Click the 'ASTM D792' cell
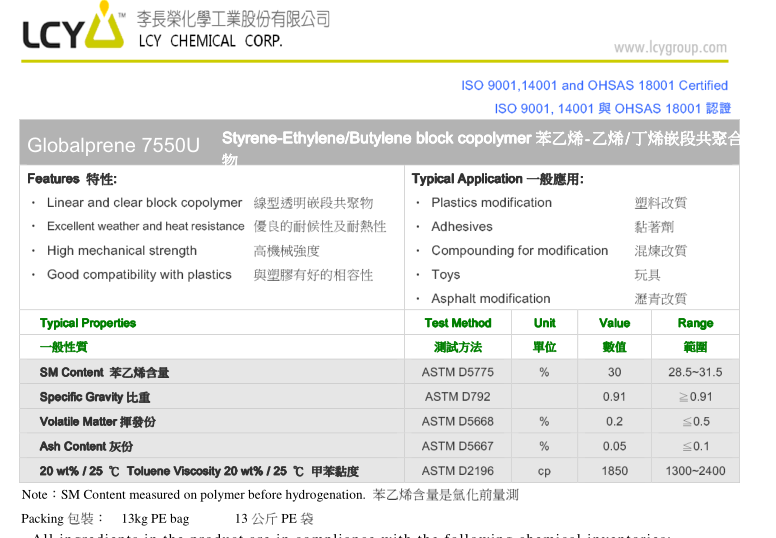This screenshot has width=776, height=538. click(457, 397)
